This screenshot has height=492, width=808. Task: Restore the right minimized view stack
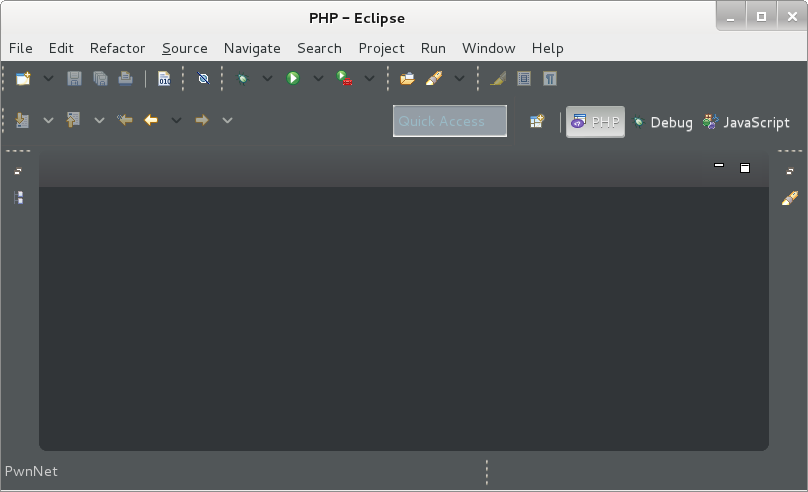point(790,172)
